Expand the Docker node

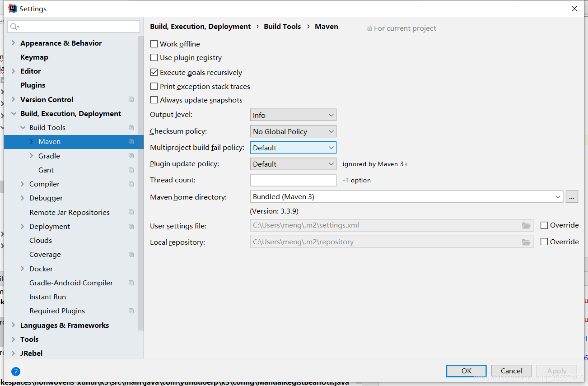22,269
